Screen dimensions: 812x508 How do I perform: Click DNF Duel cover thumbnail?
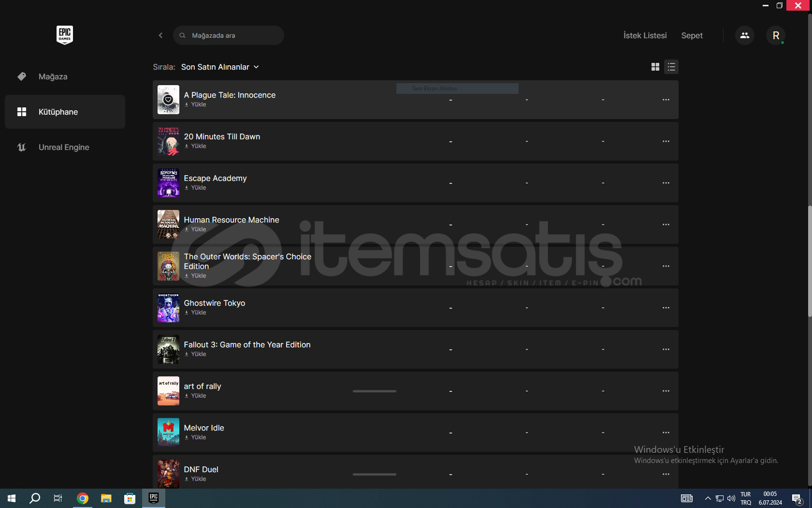pyautogui.click(x=168, y=474)
